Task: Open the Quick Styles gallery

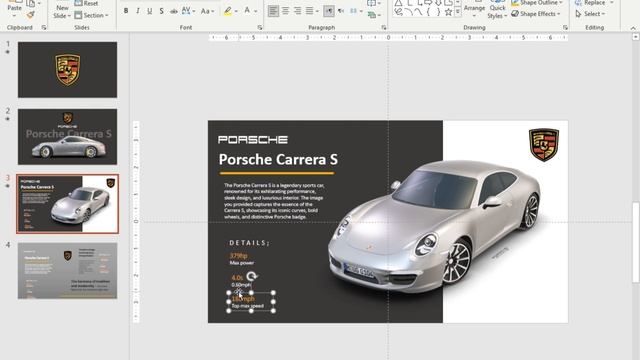Action: [x=497, y=10]
